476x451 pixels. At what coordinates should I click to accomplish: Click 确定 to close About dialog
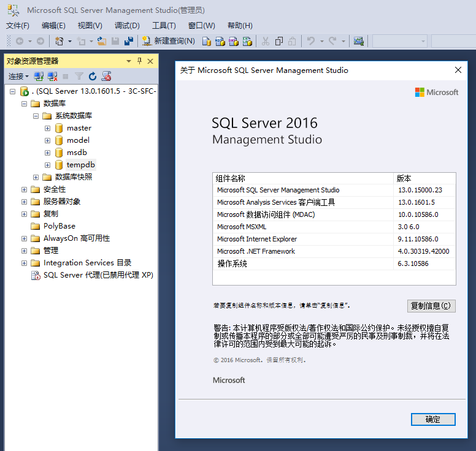point(433,419)
